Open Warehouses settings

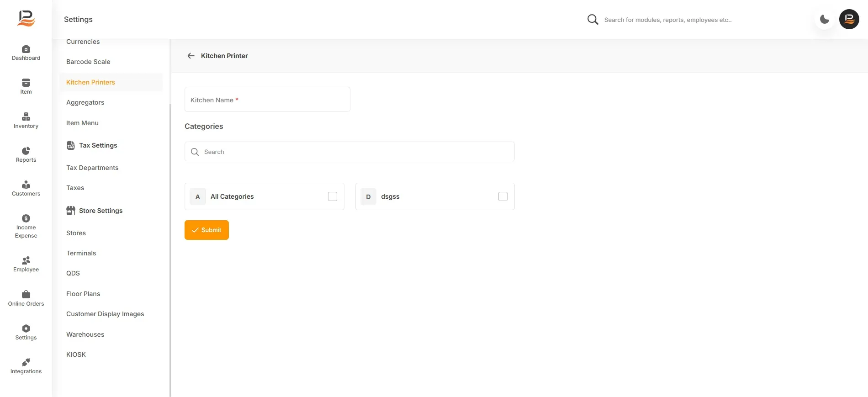tap(85, 334)
